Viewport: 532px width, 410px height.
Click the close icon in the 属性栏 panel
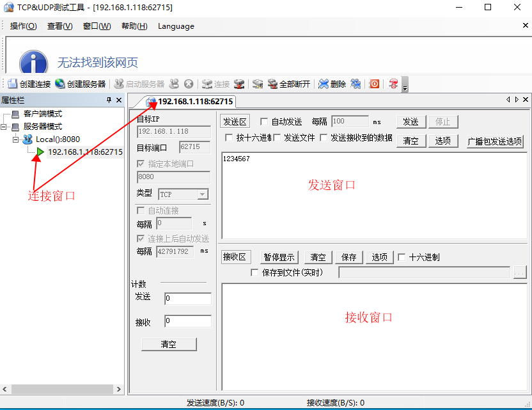119,100
